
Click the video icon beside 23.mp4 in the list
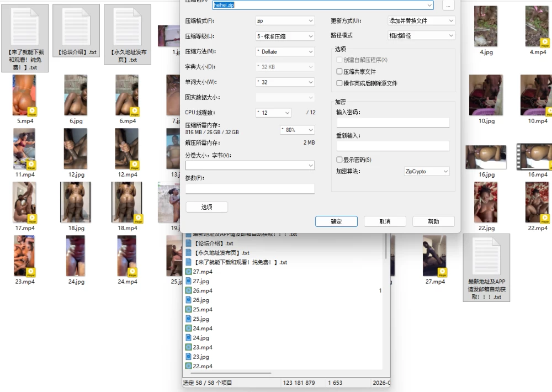pos(188,347)
